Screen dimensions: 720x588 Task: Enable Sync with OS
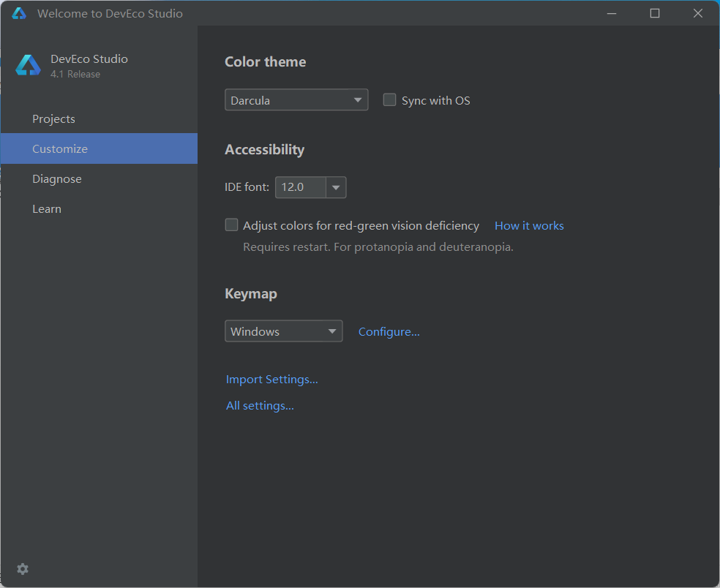(389, 100)
